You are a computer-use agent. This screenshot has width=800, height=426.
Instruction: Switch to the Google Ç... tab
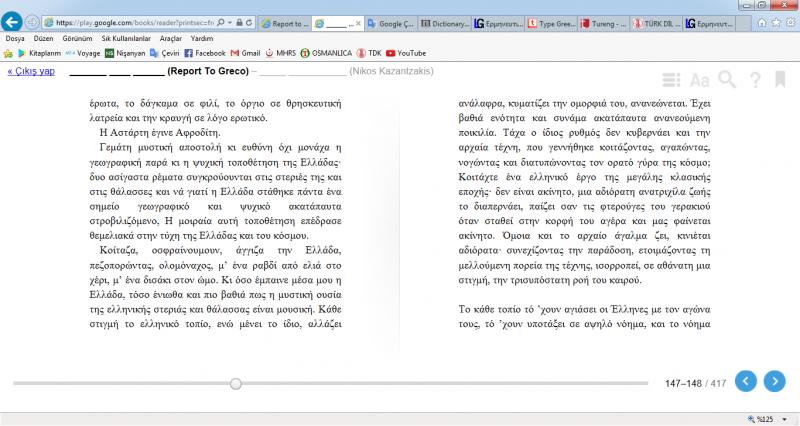click(390, 23)
